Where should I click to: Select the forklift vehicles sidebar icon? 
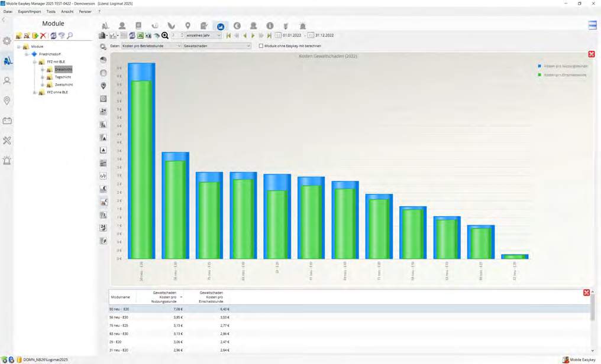[7, 61]
